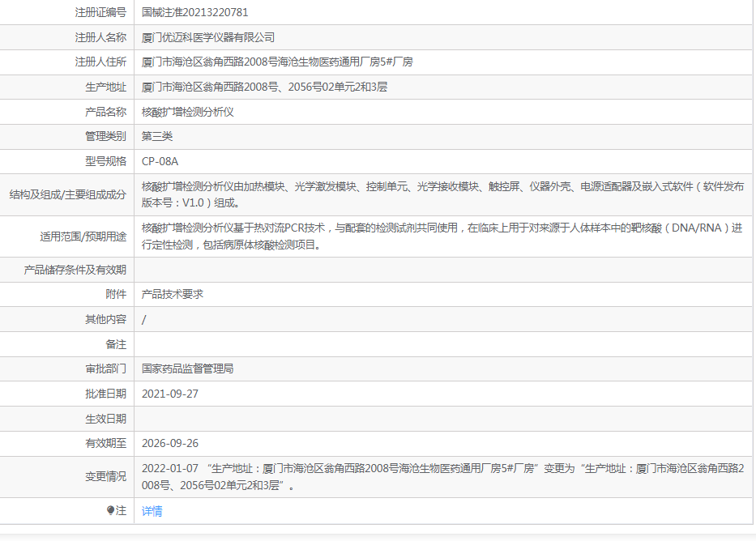Click the 适用范围/预期用途 label
756x541 pixels.
coord(83,236)
